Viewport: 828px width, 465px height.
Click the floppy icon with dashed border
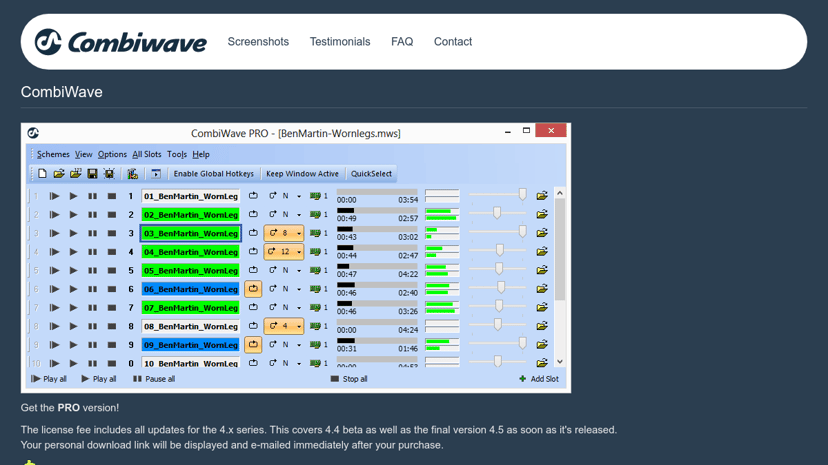point(109,174)
